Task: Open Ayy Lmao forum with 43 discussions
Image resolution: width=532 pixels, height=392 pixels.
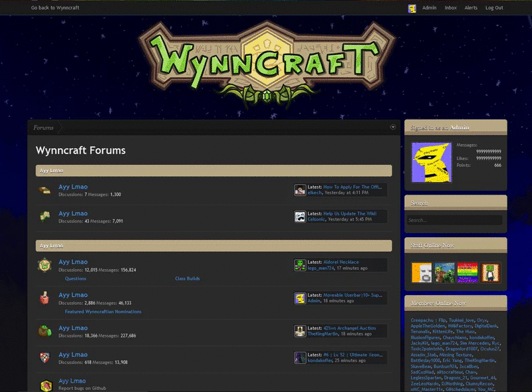Action: click(x=73, y=213)
